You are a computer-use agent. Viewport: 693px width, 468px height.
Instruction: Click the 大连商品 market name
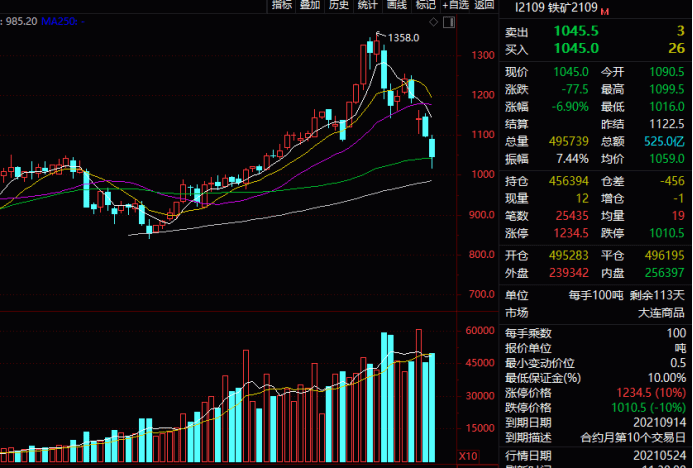point(662,313)
